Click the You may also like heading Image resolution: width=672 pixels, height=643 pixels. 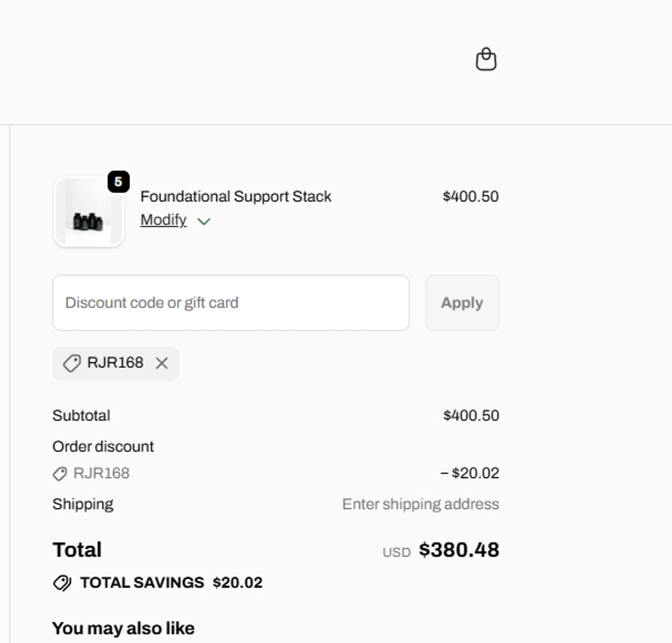point(123,628)
